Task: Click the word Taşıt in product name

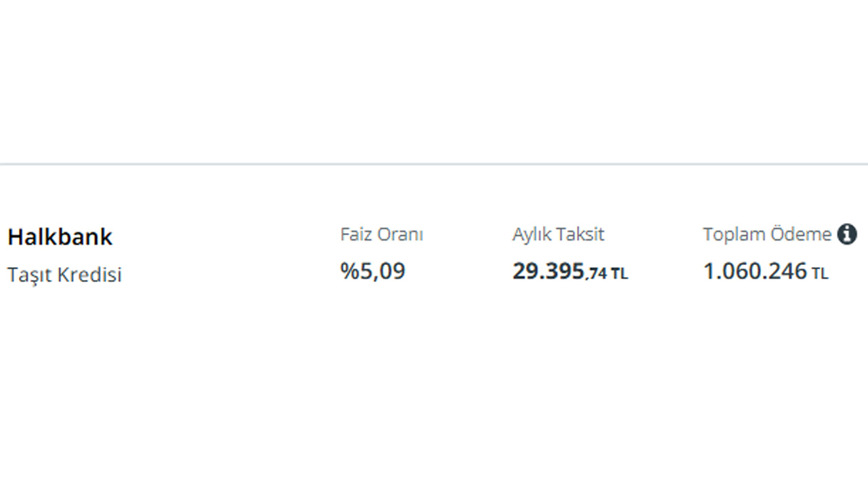Action: coord(31,276)
